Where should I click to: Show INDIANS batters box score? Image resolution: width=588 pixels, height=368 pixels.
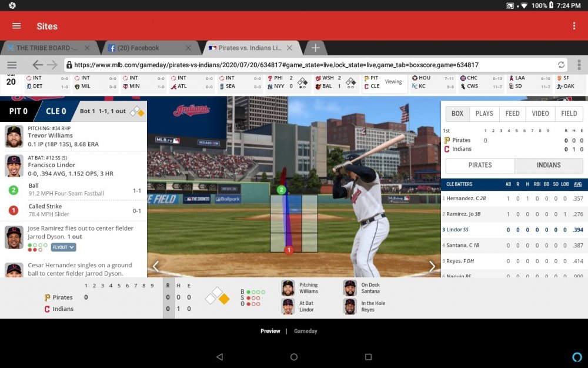[x=549, y=165]
